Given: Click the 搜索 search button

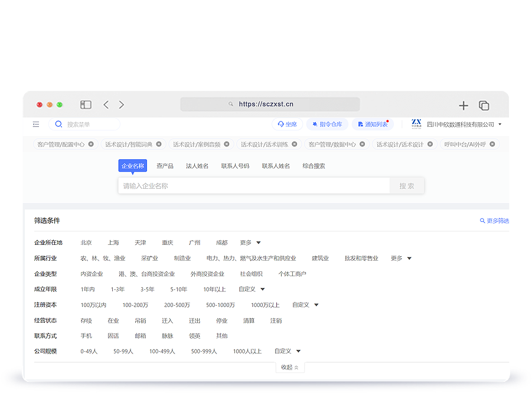Looking at the screenshot, I should [407, 186].
